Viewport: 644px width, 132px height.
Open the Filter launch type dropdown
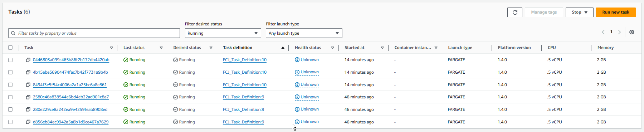[304, 33]
